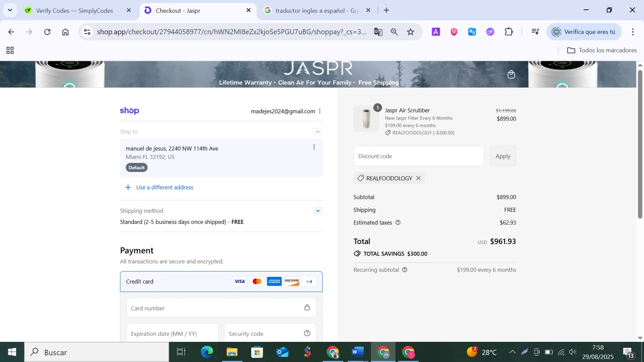Click the Shop logo
Image resolution: width=644 pixels, height=362 pixels.
click(x=130, y=111)
